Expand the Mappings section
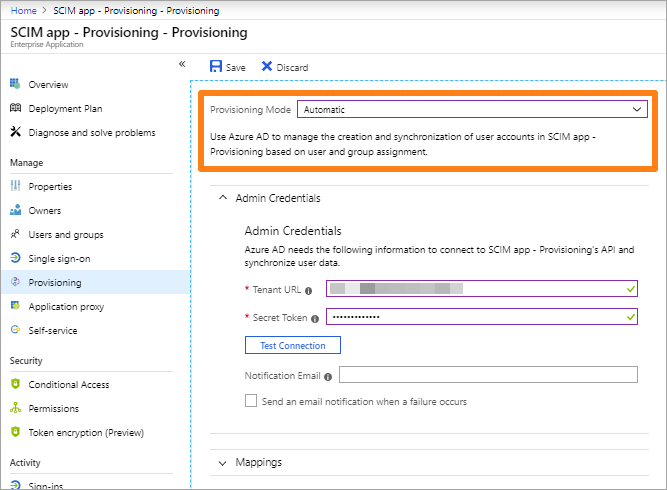The height and width of the screenshot is (490, 667). [222, 463]
